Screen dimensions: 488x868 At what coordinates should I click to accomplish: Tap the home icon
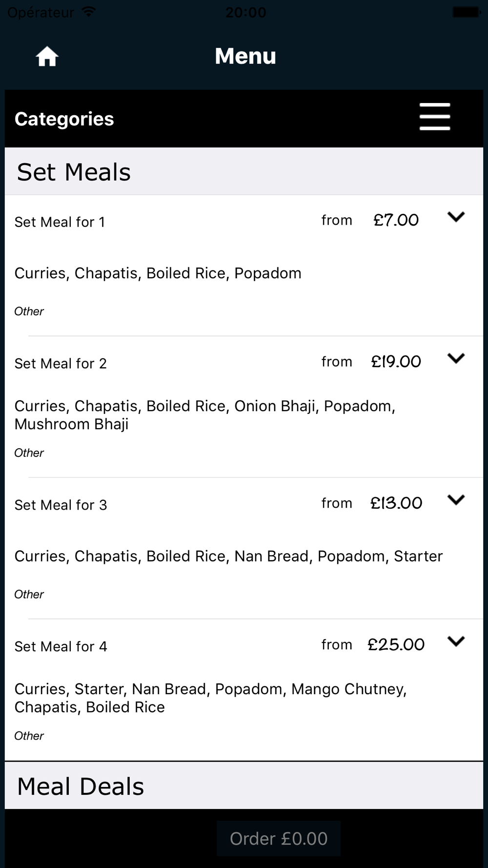coord(47,57)
